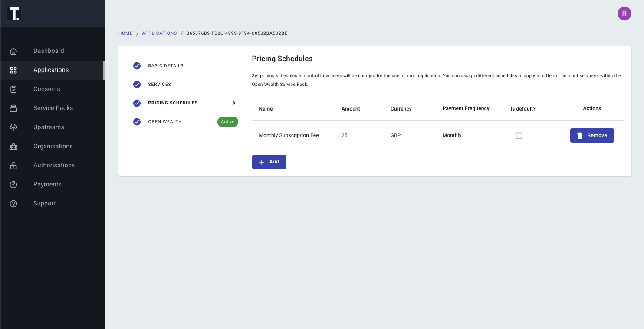Click the Dashboard home icon
Viewport: 644px width, 329px height.
(13, 51)
